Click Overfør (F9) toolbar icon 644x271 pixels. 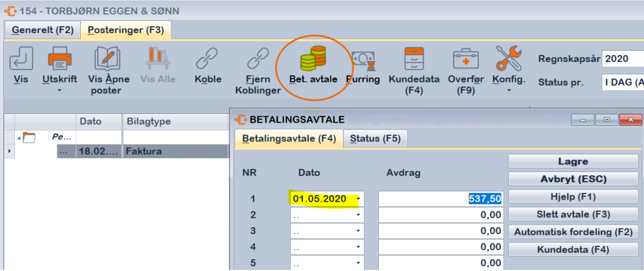click(466, 59)
